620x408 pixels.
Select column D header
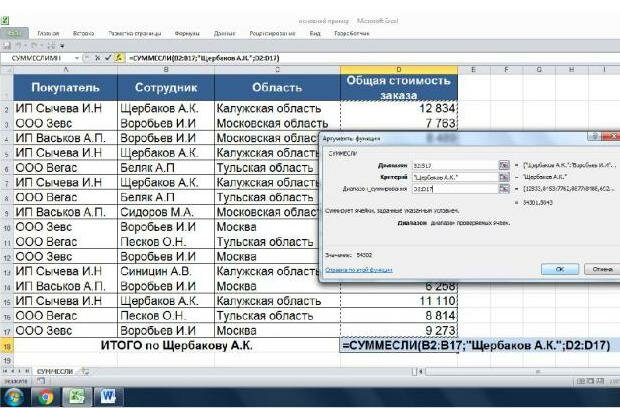pyautogui.click(x=399, y=70)
